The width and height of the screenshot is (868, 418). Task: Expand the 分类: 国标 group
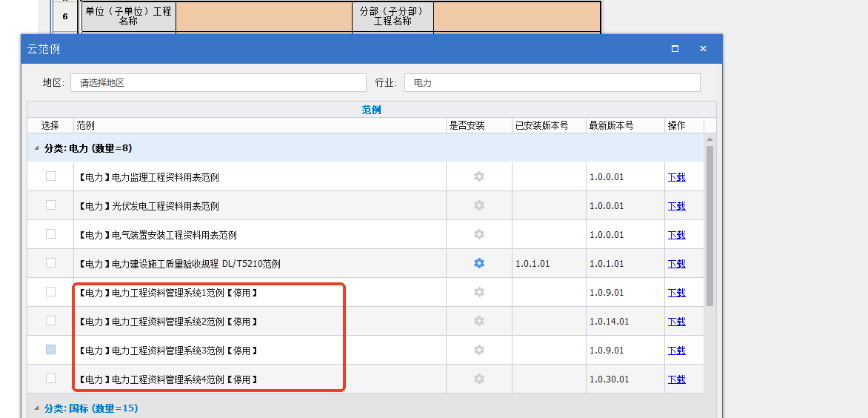tap(36, 408)
